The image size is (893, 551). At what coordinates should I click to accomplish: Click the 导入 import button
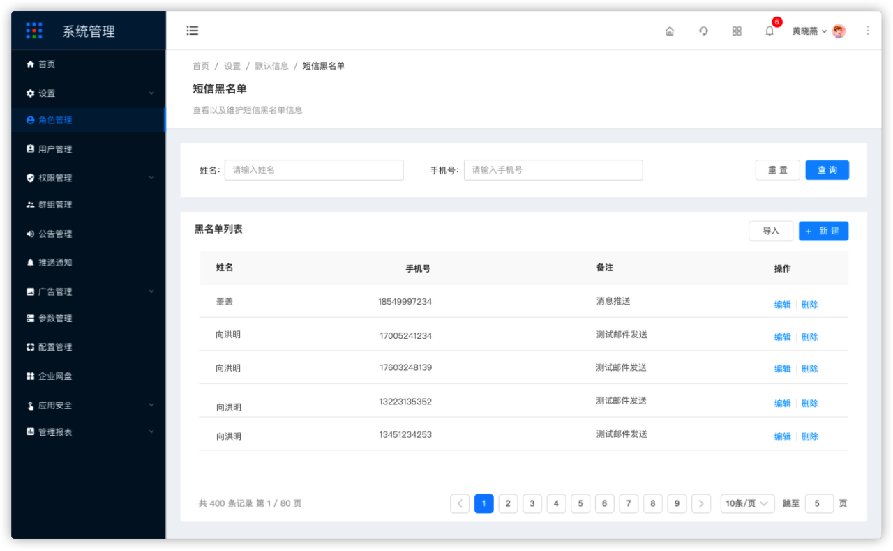click(x=771, y=231)
